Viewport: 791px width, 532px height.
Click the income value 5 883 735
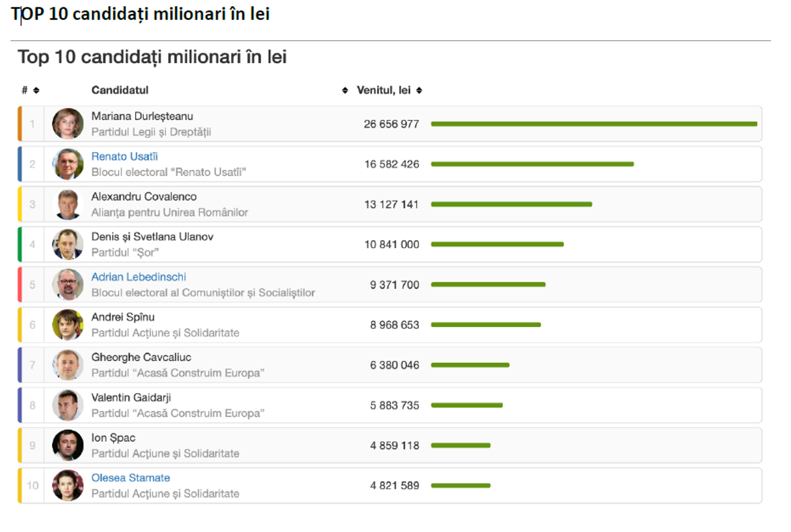[x=394, y=405]
